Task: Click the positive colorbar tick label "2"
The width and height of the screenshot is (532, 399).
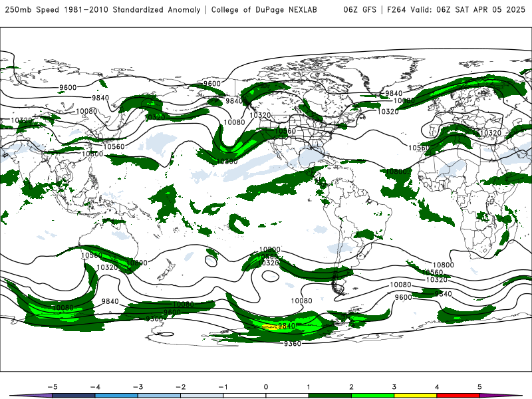Action: [351, 387]
